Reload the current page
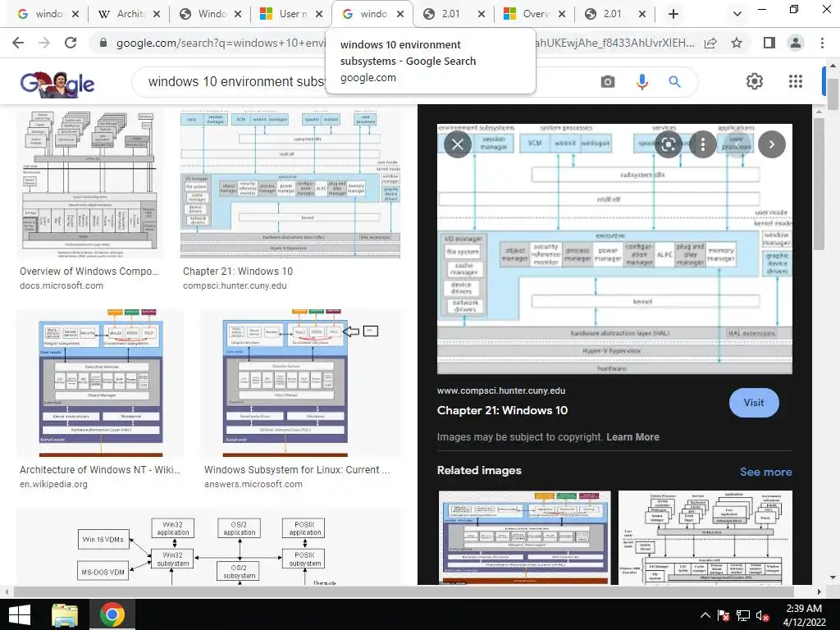 coord(71,43)
